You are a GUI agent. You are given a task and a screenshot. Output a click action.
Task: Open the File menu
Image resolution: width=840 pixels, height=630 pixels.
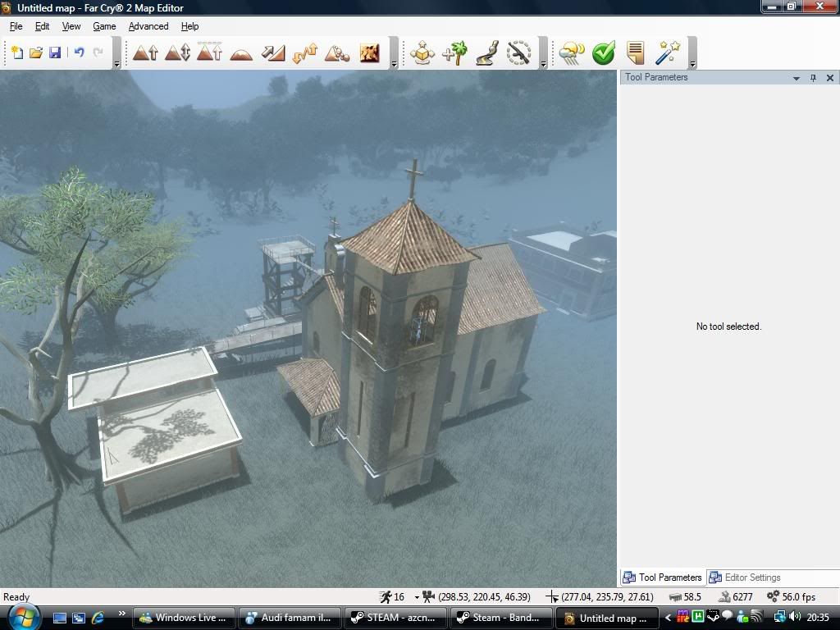(16, 26)
